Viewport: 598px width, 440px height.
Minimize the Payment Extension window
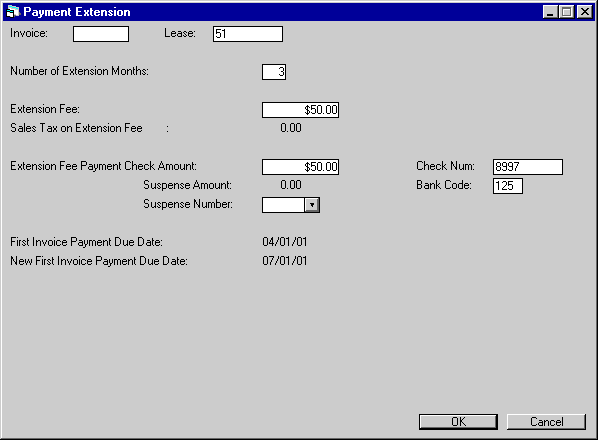[550, 12]
